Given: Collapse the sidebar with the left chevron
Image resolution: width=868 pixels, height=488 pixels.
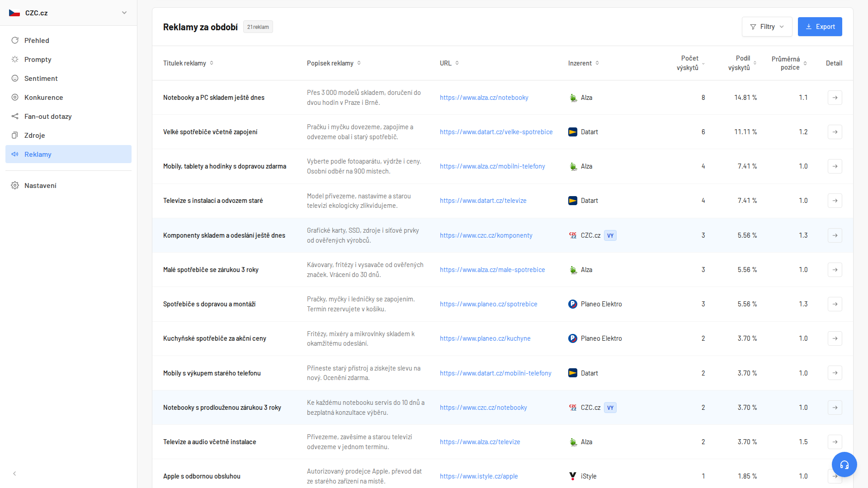Looking at the screenshot, I should (14, 474).
